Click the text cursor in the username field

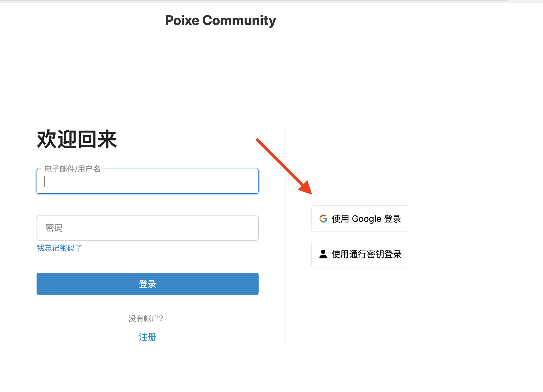click(x=44, y=181)
